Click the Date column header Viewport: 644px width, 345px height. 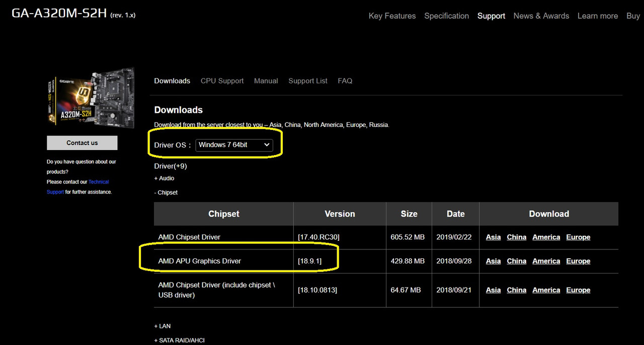pyautogui.click(x=456, y=214)
